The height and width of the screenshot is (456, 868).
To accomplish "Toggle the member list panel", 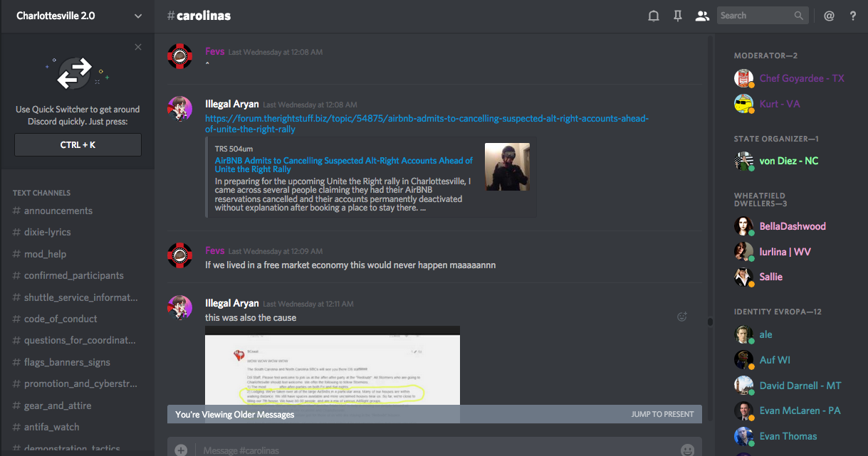I will point(702,16).
